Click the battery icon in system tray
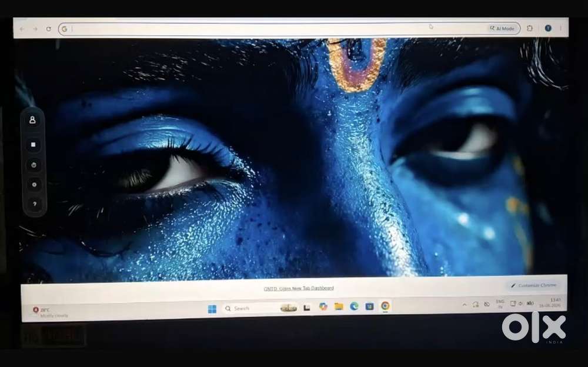 (530, 303)
